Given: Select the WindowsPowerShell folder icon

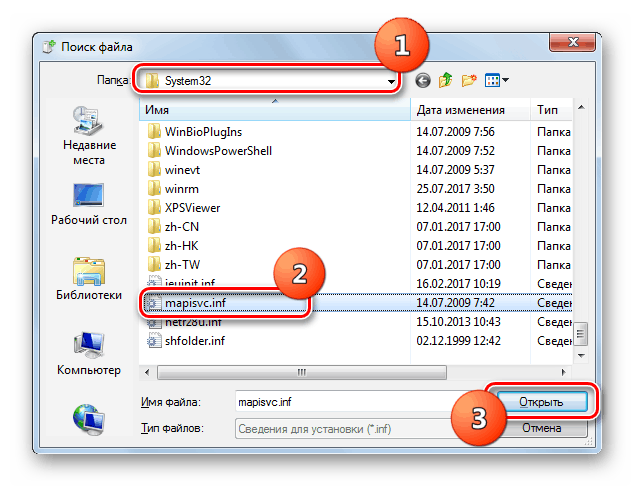Looking at the screenshot, I should (154, 151).
